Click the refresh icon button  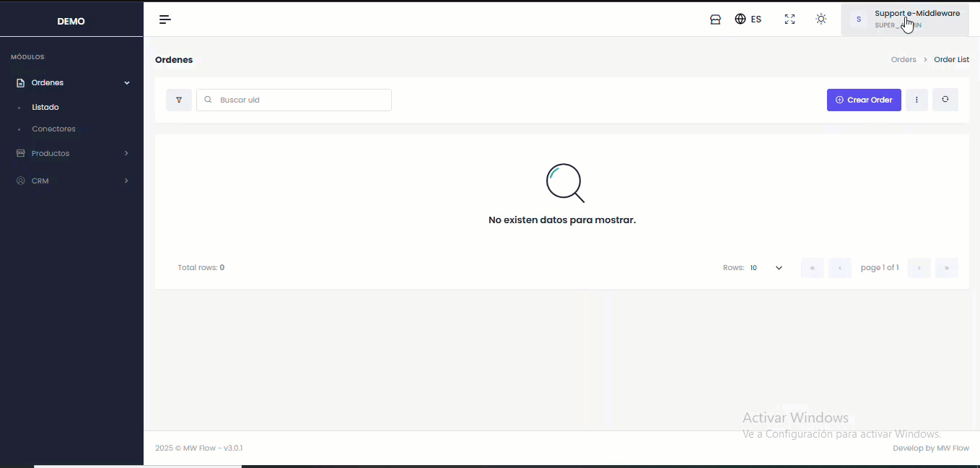[945, 100]
